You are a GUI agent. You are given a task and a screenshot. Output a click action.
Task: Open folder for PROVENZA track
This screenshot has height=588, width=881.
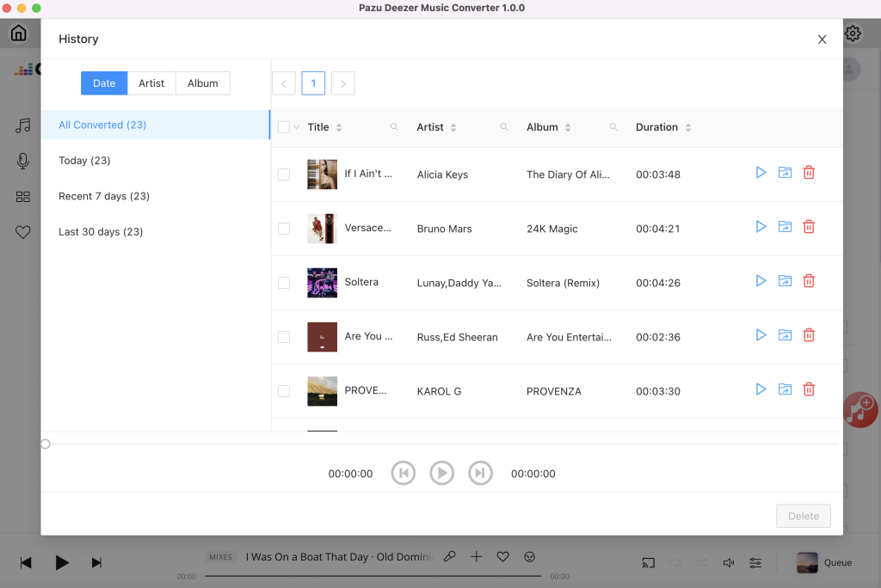click(785, 389)
